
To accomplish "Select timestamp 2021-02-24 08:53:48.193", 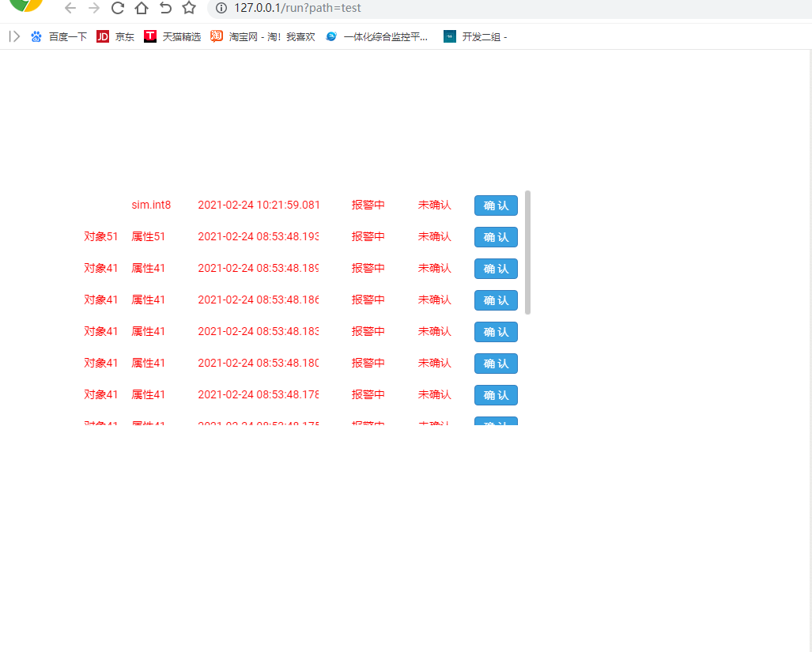I will tap(259, 236).
